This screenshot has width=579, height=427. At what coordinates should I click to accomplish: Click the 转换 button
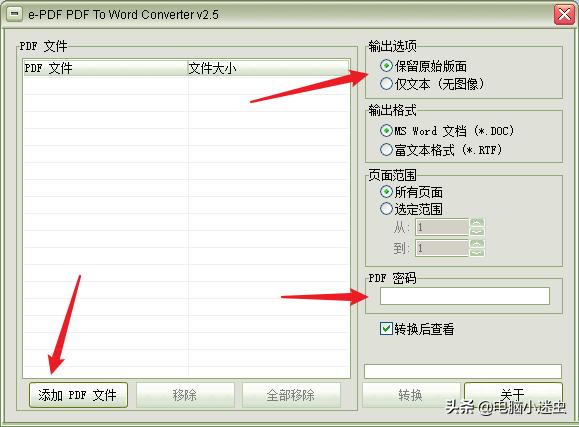(x=411, y=395)
